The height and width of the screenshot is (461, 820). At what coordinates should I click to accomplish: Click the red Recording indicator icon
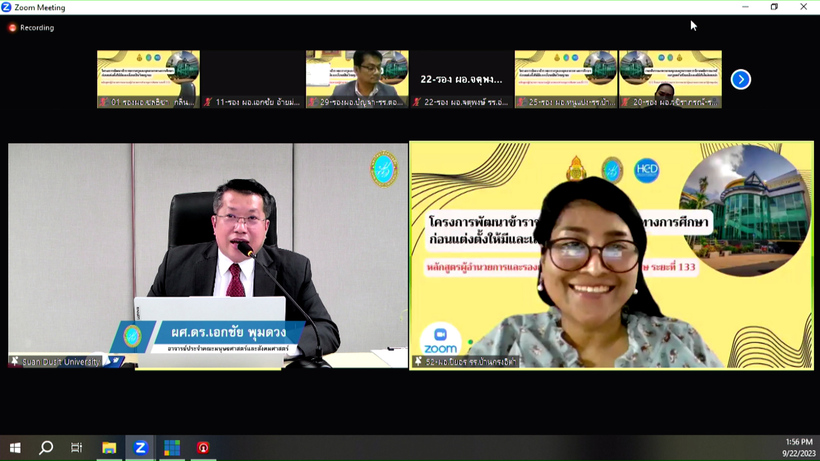pyautogui.click(x=12, y=28)
